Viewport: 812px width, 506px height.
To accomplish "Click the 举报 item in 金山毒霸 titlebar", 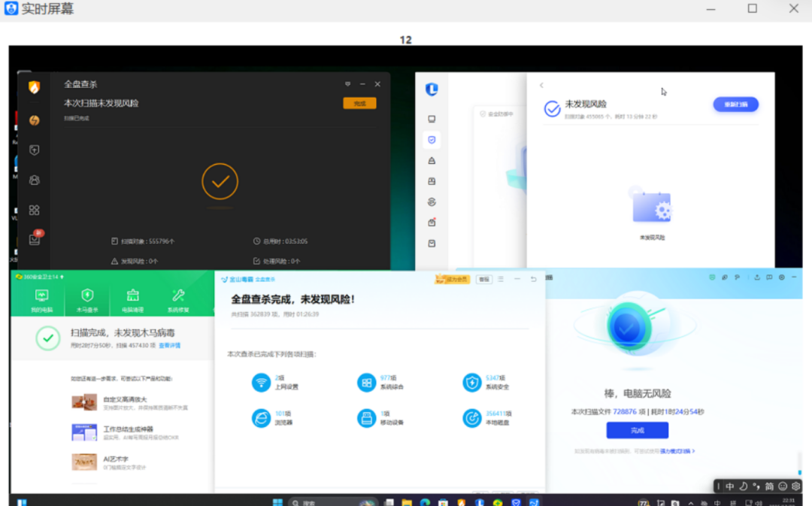I will [x=484, y=279].
